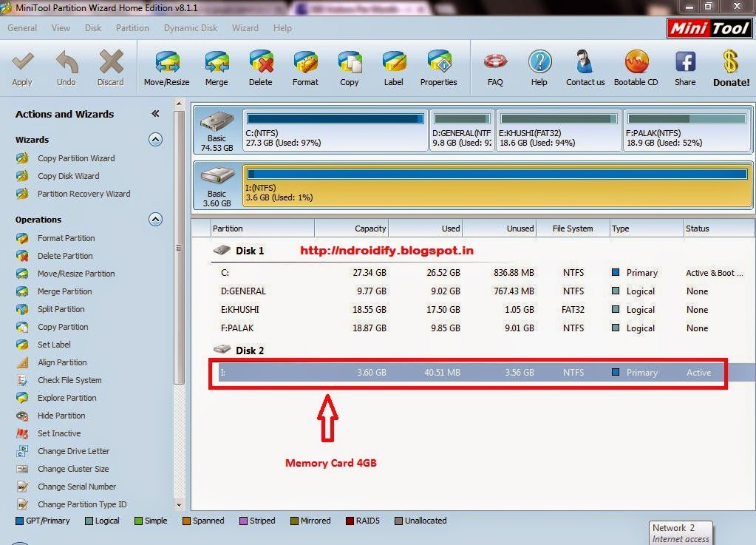Choose Change Drive Letter operation
Viewport: 756px width, 545px height.
(73, 451)
